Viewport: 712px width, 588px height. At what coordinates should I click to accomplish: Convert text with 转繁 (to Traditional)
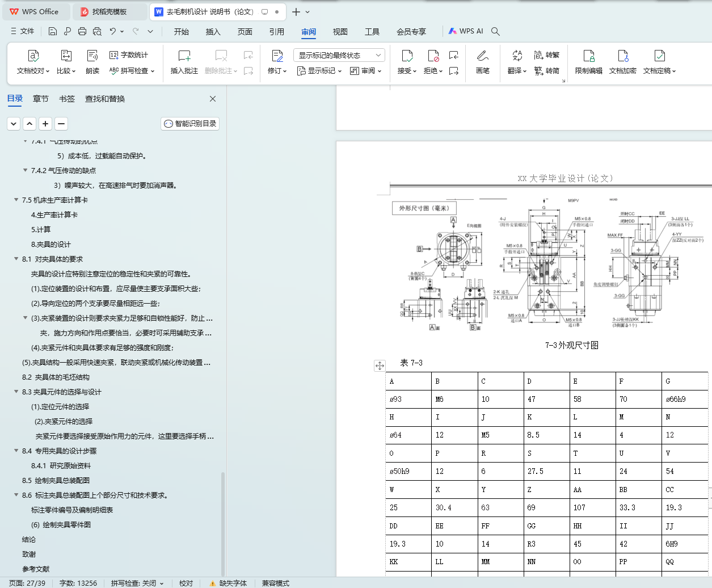pos(547,55)
